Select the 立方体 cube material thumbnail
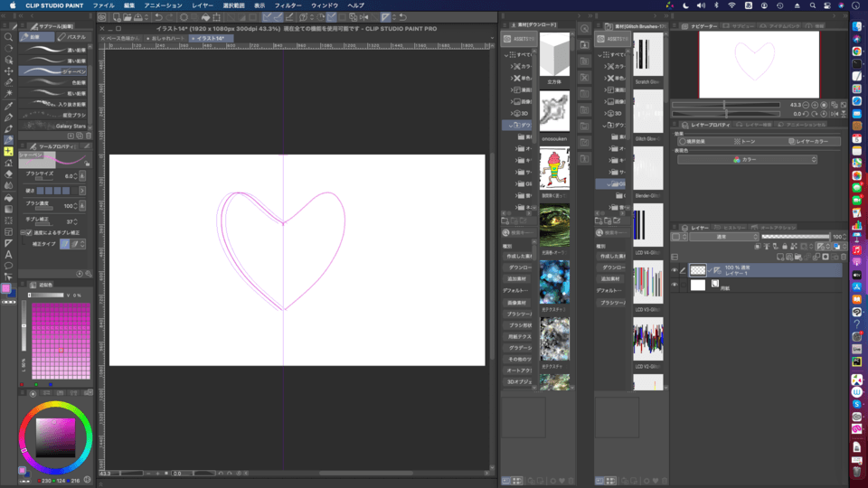 553,55
